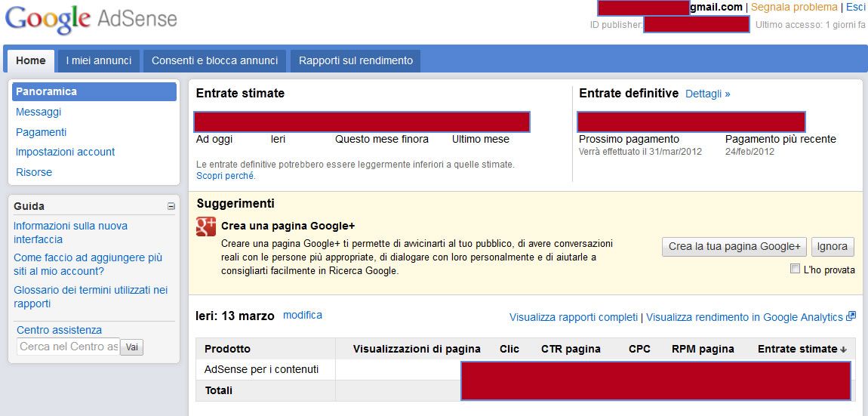Click the external link icon beside Google Analytics

(851, 316)
